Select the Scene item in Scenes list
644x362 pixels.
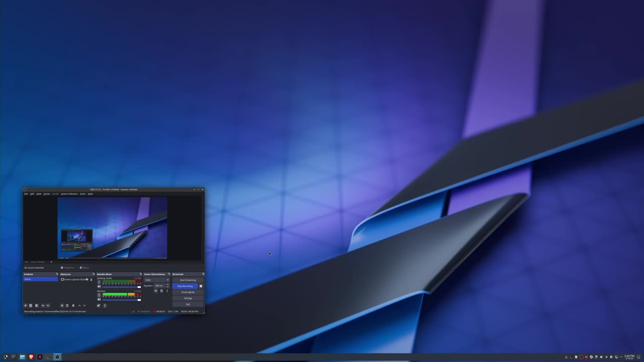pyautogui.click(x=40, y=279)
